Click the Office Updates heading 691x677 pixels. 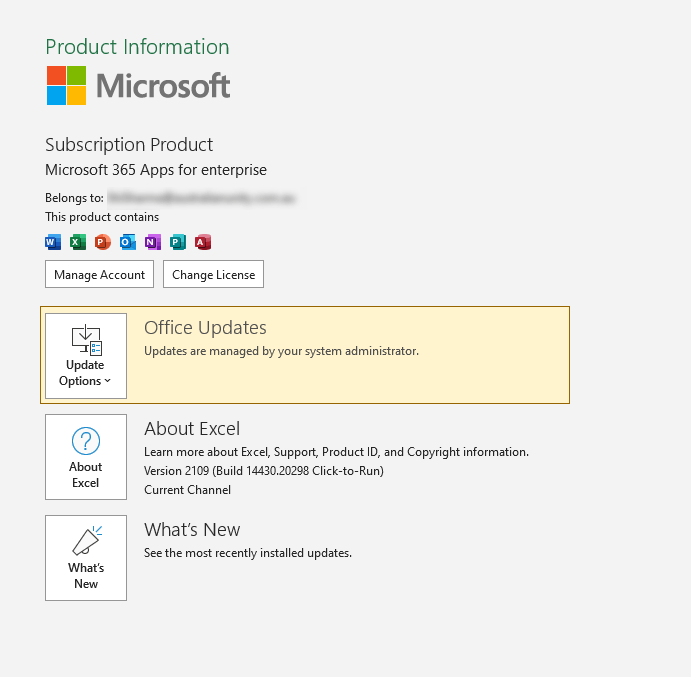(205, 328)
